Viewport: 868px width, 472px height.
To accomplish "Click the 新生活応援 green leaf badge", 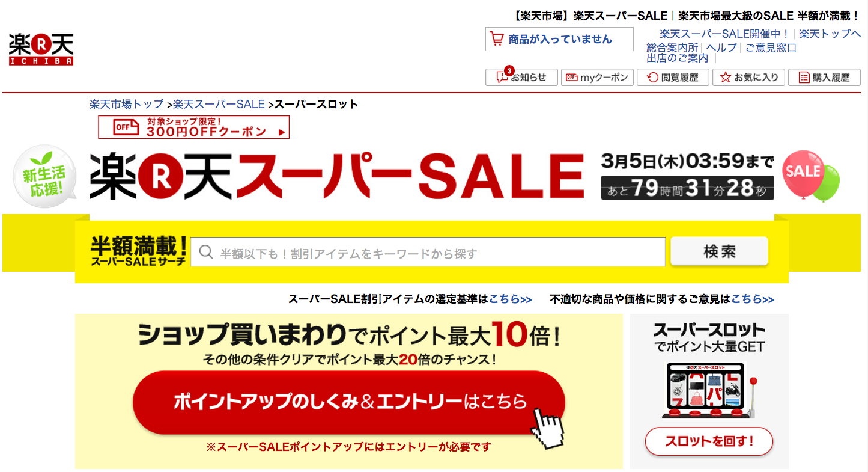I will pyautogui.click(x=44, y=175).
